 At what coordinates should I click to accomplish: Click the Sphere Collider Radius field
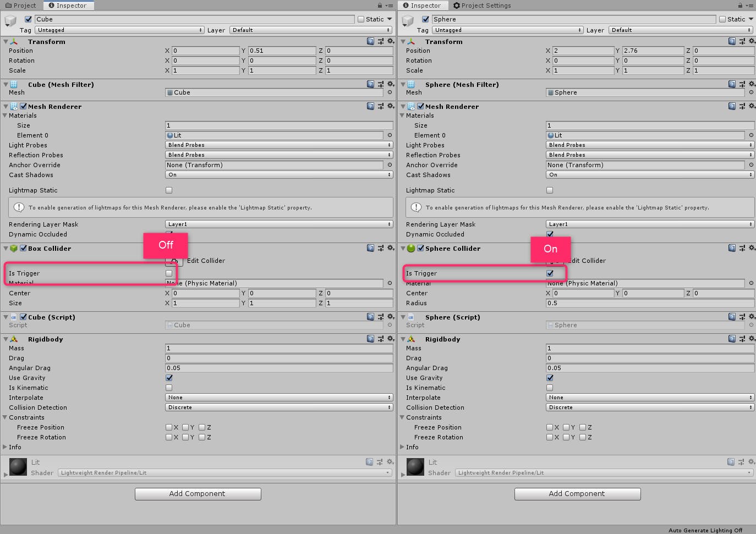[x=650, y=303]
